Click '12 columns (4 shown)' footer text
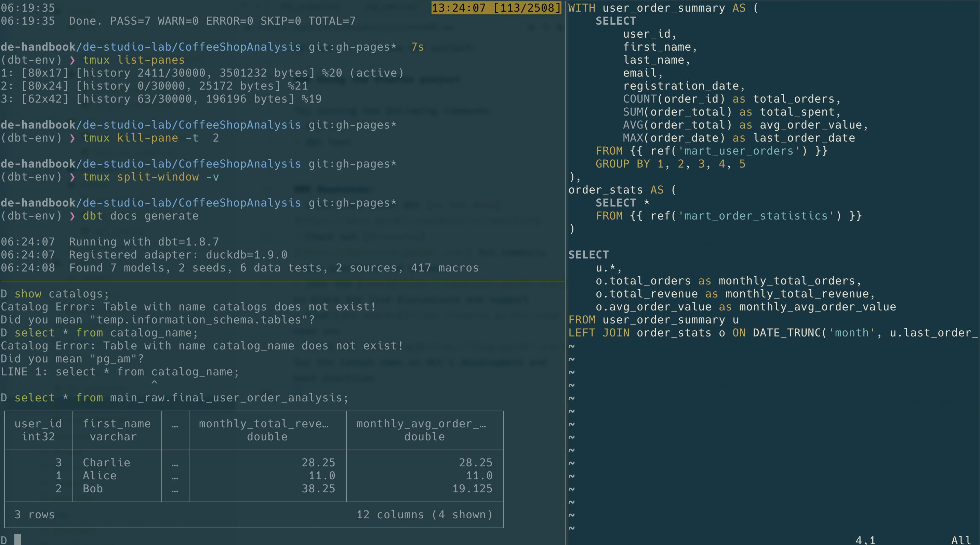Screen dimensions: 980x545 [425, 514]
